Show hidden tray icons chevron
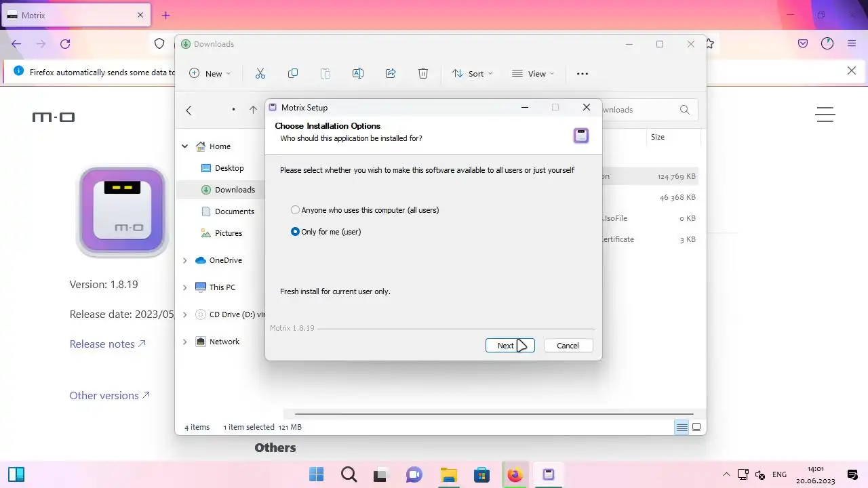The image size is (868, 488). [726, 474]
